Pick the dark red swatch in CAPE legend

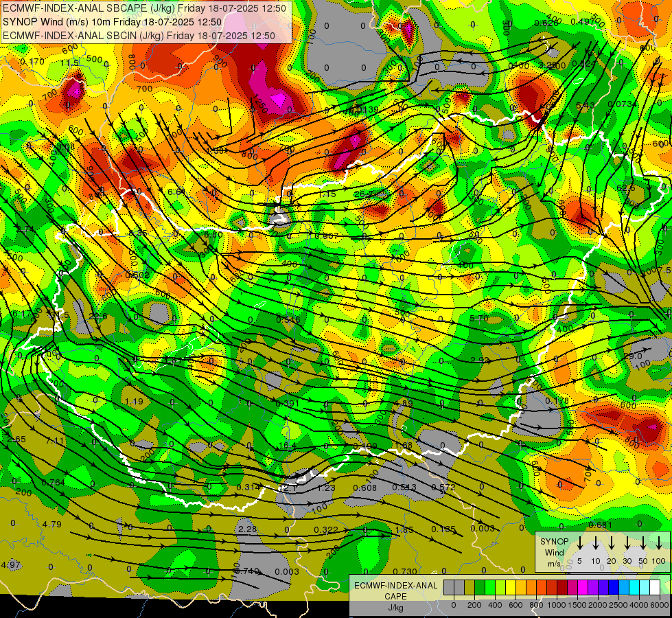(562, 588)
